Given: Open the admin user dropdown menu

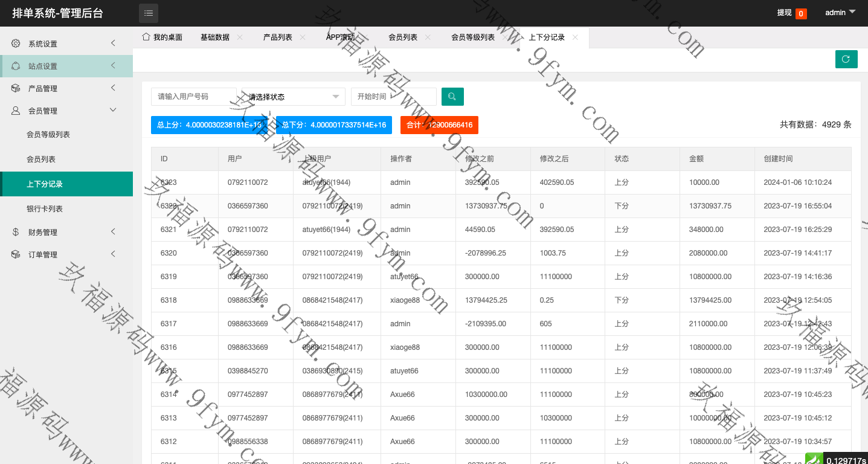Looking at the screenshot, I should pyautogui.click(x=840, y=13).
